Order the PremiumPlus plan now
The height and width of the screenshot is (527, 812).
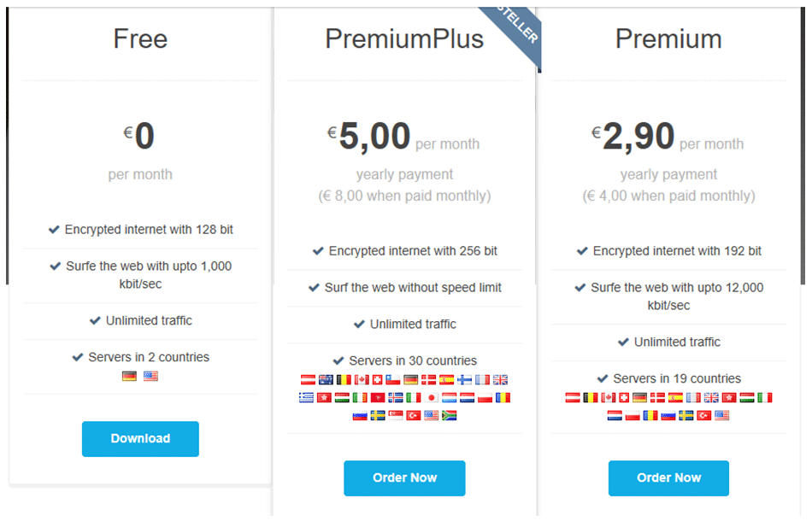coord(404,478)
